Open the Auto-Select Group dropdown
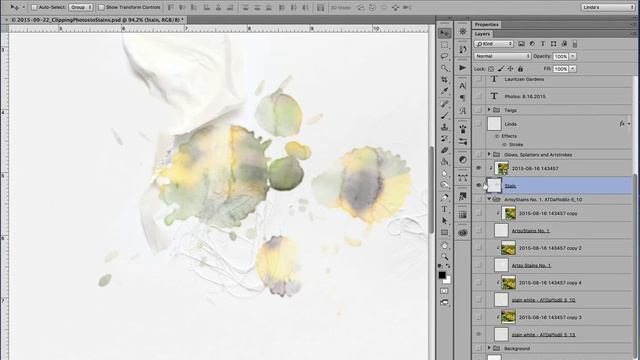The height and width of the screenshot is (360, 640). [x=81, y=7]
